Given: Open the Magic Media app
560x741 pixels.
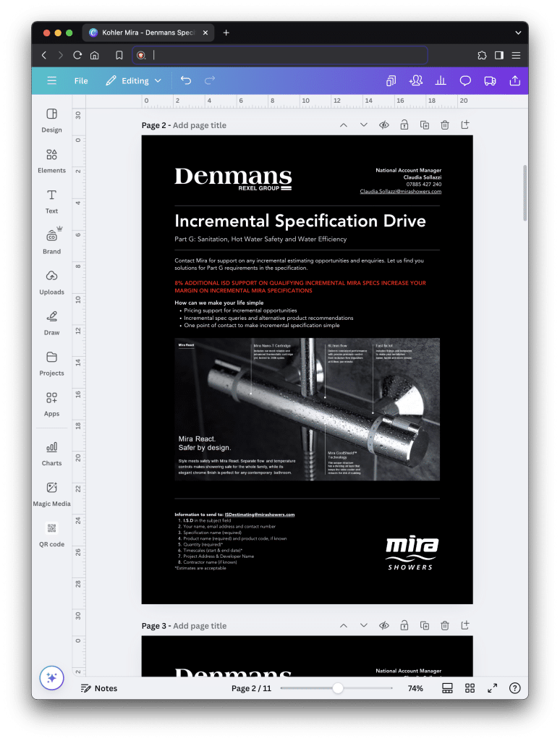Looking at the screenshot, I should [x=51, y=495].
